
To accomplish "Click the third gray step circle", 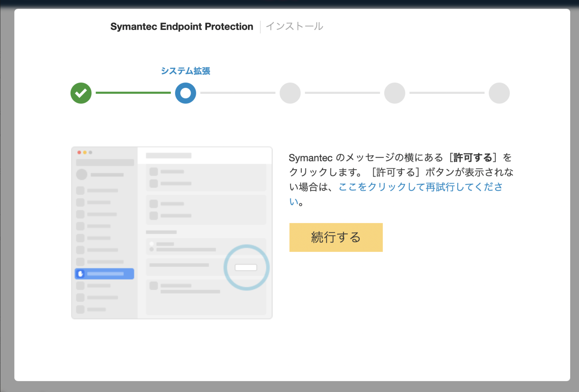I will pos(290,93).
